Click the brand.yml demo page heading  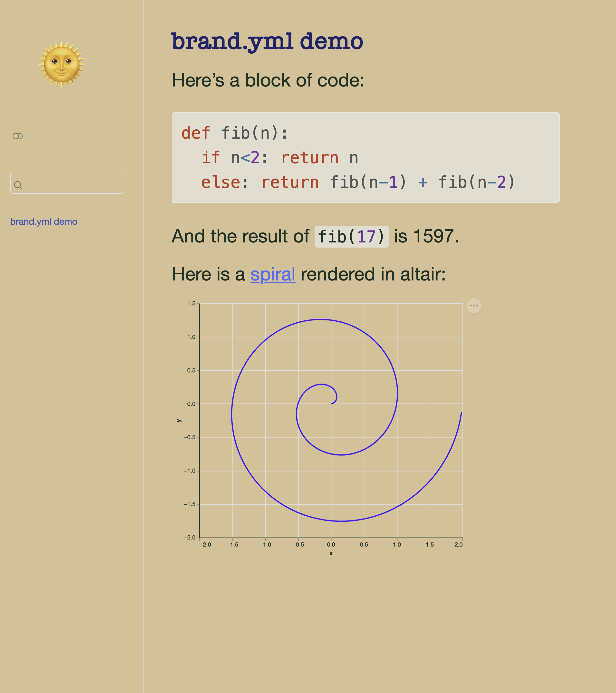click(x=267, y=41)
